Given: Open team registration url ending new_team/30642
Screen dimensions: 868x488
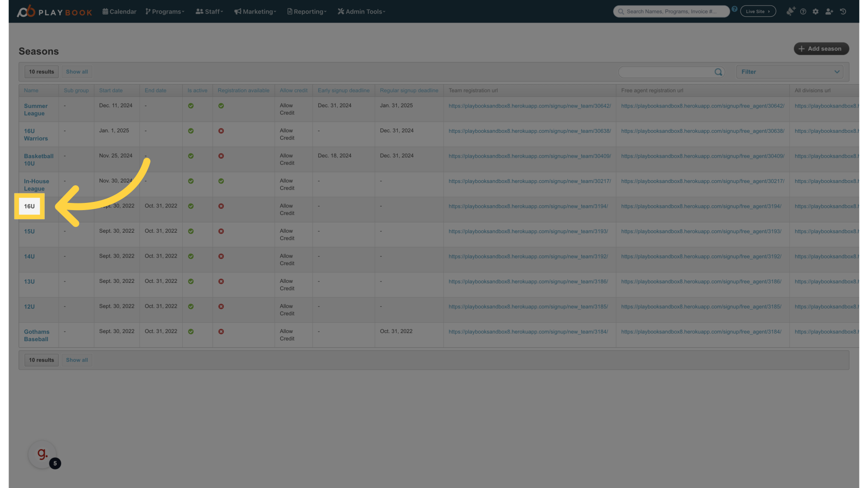Looking at the screenshot, I should [x=530, y=106].
